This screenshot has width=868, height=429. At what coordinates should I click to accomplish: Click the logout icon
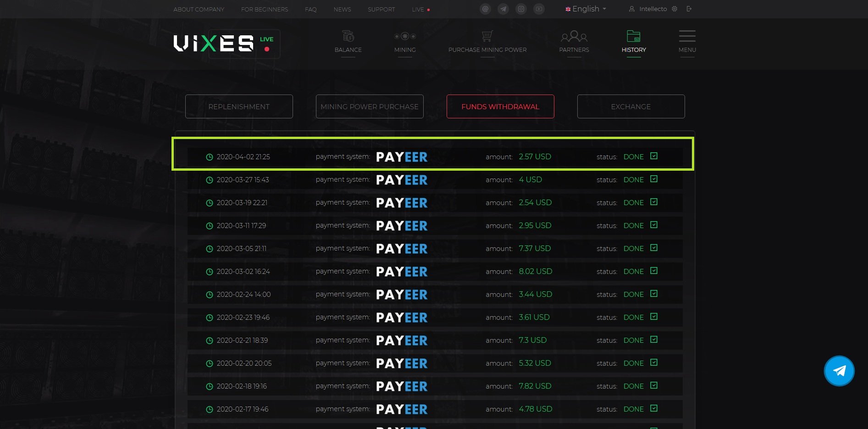[x=689, y=9]
